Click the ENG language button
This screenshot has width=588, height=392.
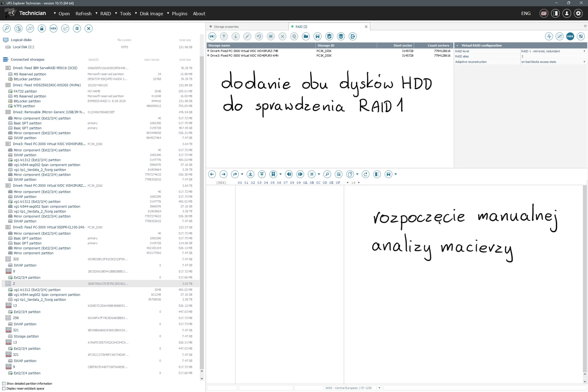click(526, 14)
